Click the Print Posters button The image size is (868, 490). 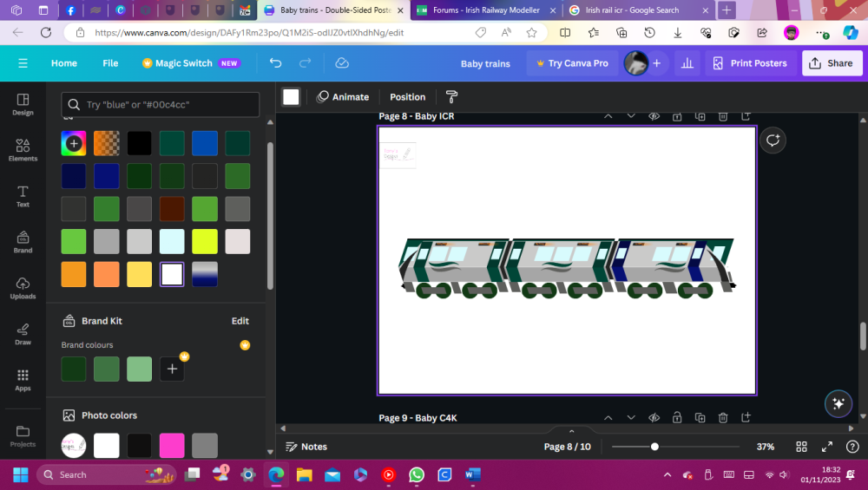[750, 63]
